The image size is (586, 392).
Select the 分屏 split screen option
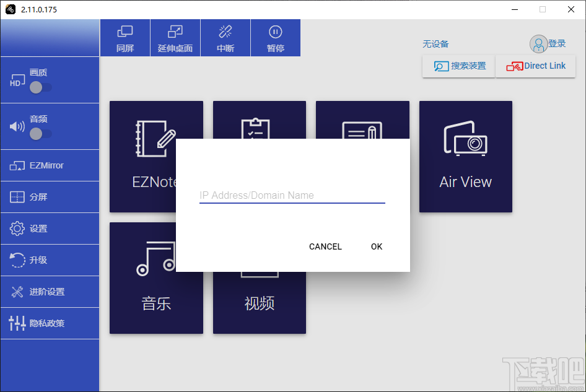click(50, 197)
